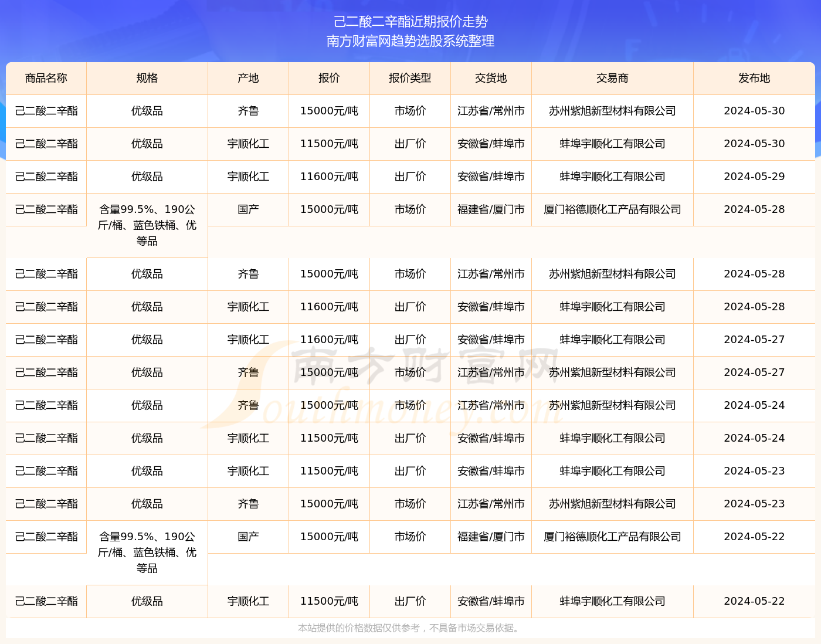Click the 报价类型 column header
Image resolution: width=821 pixels, height=644 pixels.
click(x=410, y=78)
